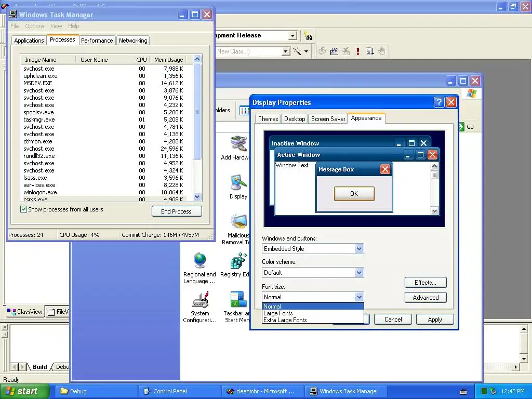Open the Task Manager View menu
This screenshot has height=399, width=532.
pos(56,26)
